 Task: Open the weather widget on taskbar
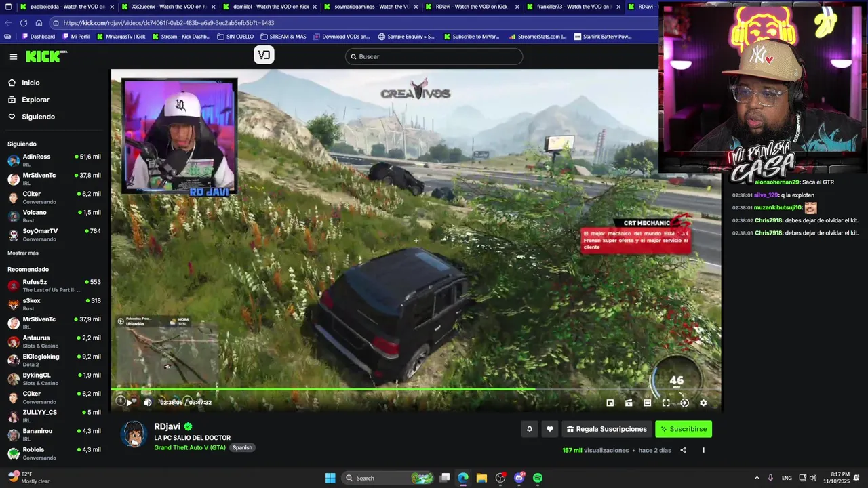pyautogui.click(x=28, y=478)
